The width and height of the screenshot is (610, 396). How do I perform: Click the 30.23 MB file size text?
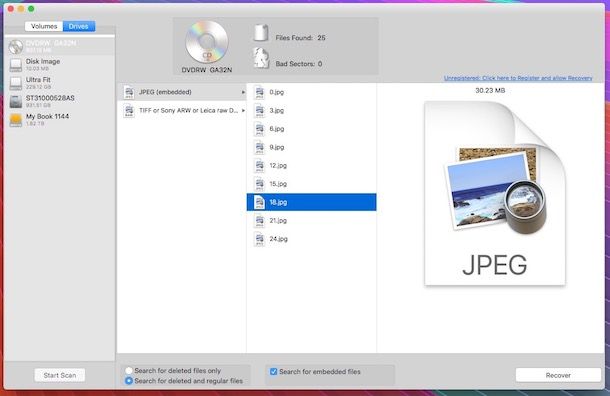490,91
